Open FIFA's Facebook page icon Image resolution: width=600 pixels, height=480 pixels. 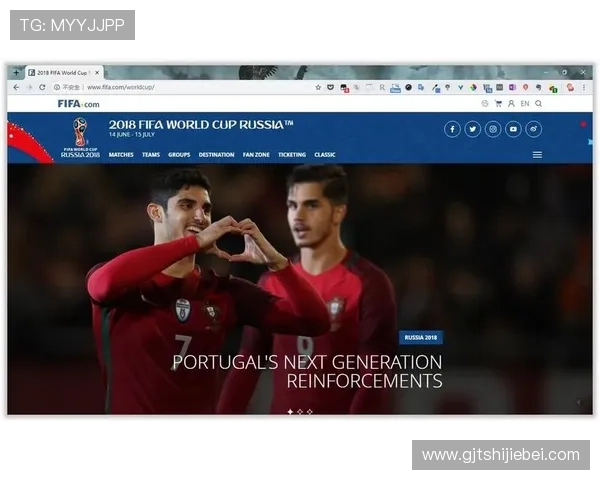452,129
